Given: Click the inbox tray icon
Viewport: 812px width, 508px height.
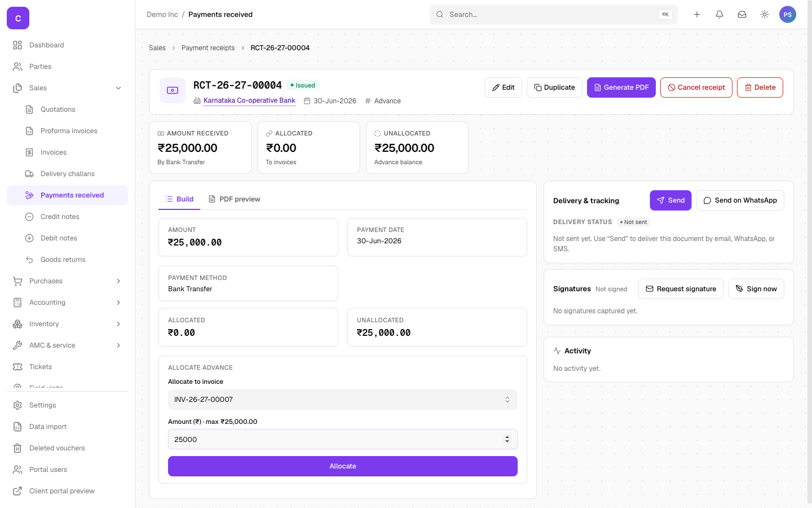Looking at the screenshot, I should (x=742, y=15).
